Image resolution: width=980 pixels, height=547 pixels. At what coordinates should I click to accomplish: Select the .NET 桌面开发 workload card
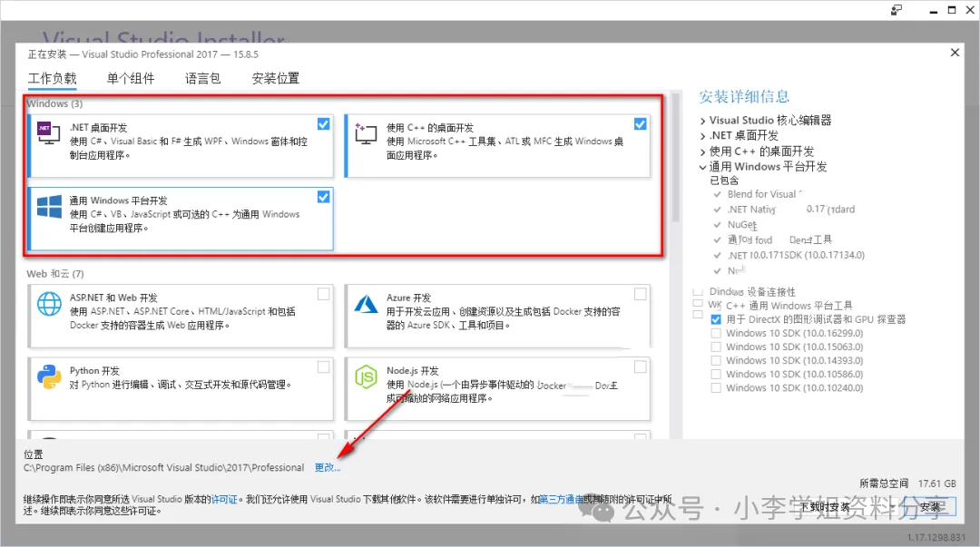click(x=181, y=146)
